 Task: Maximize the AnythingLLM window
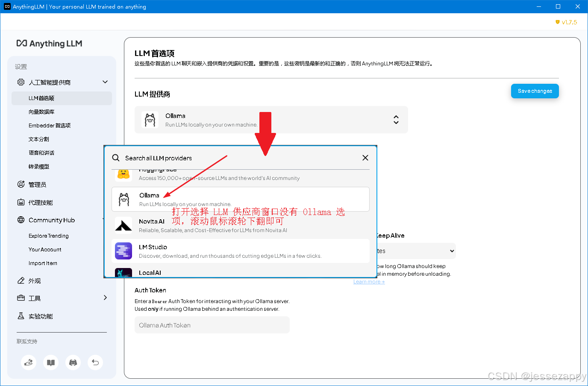[x=558, y=6]
